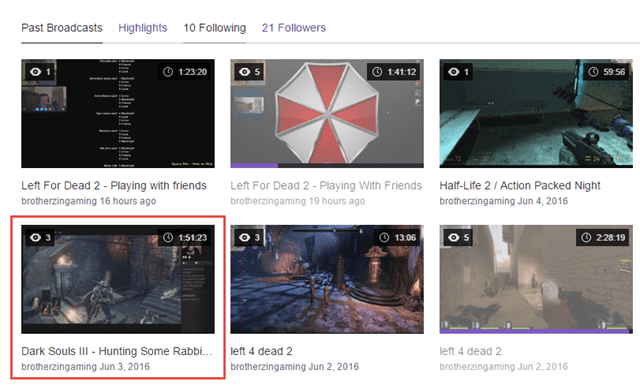The width and height of the screenshot is (640, 385).
Task: Open Dark Souls III - Hunting Some Rabbi... title
Action: [x=117, y=351]
